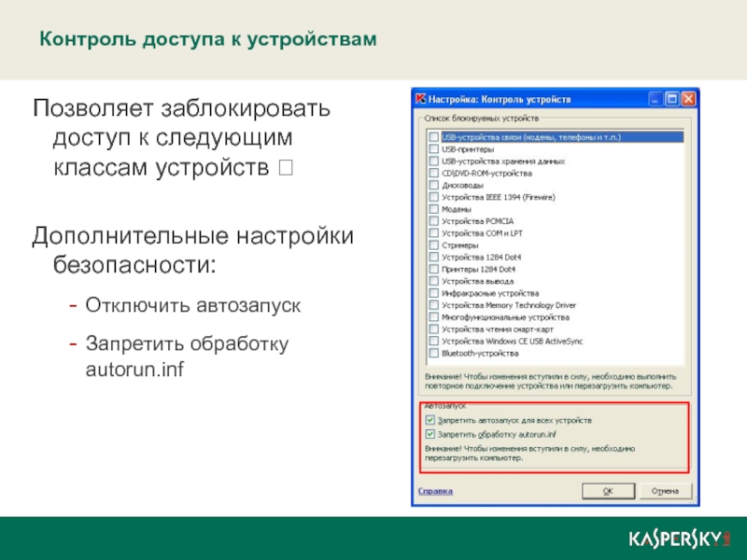Image resolution: width=747 pixels, height=560 pixels.
Task: Check Принтеры 1284 Dot4 checkbox
Action: (x=433, y=269)
